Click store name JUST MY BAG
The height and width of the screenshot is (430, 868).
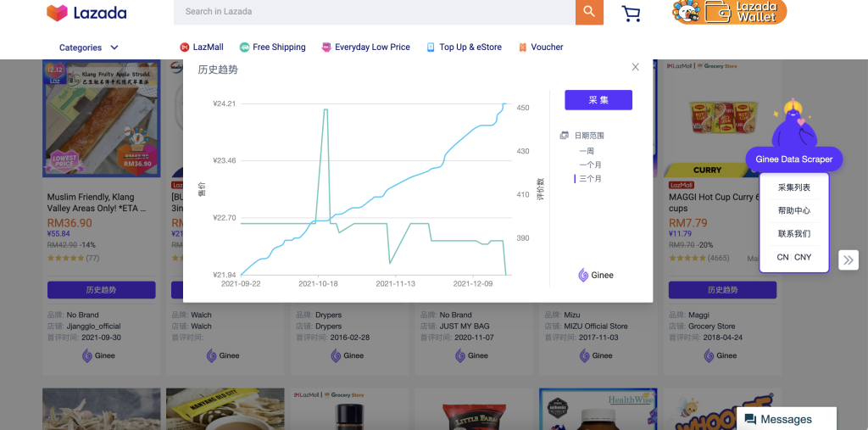point(465,327)
